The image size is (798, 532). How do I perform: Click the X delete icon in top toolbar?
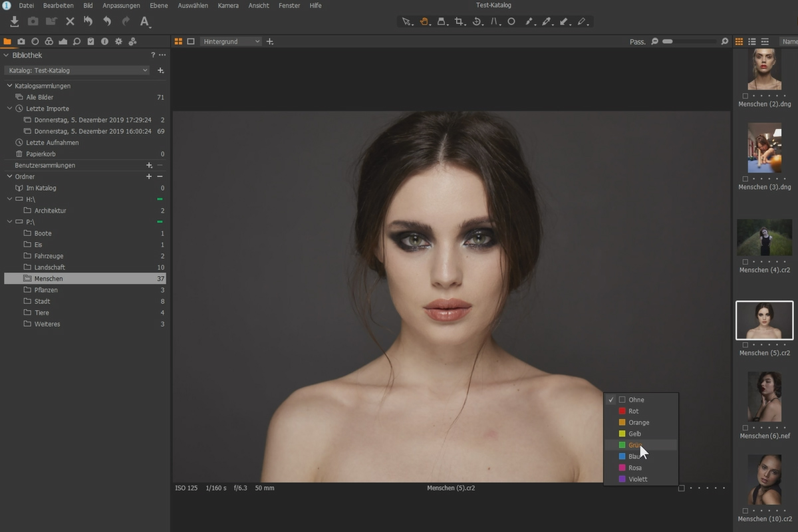tap(70, 21)
